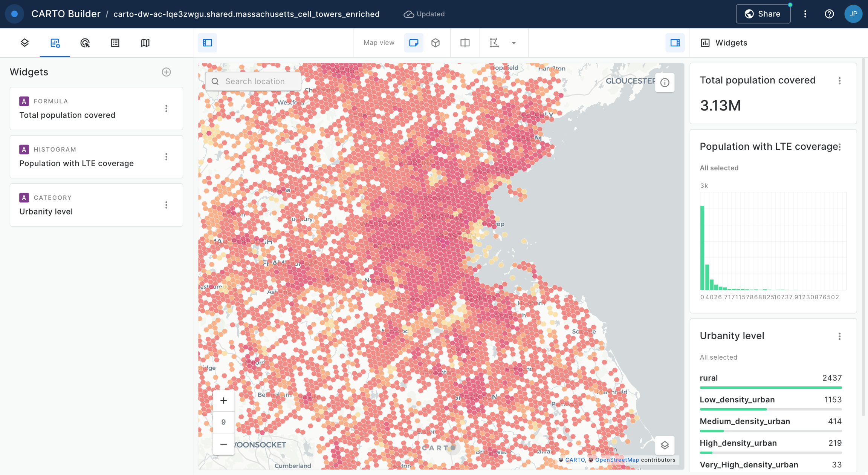Switch to 3D map view

point(436,43)
